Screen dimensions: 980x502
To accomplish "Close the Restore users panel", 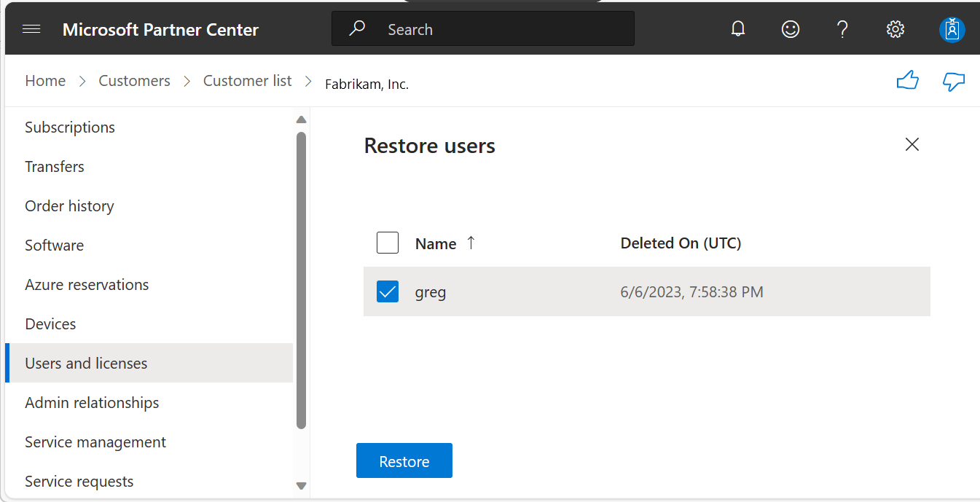I will coord(912,144).
